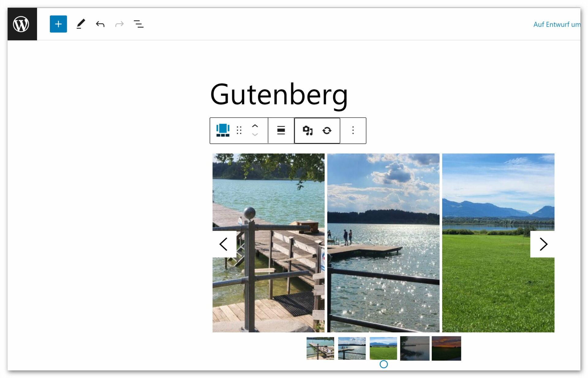Select the sunset thumbnail
Screen dimensions: 588x378
coord(446,348)
